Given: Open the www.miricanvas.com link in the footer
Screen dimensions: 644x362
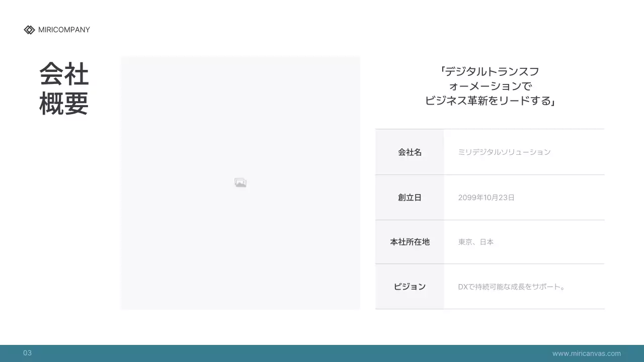Looking at the screenshot, I should 586,353.
